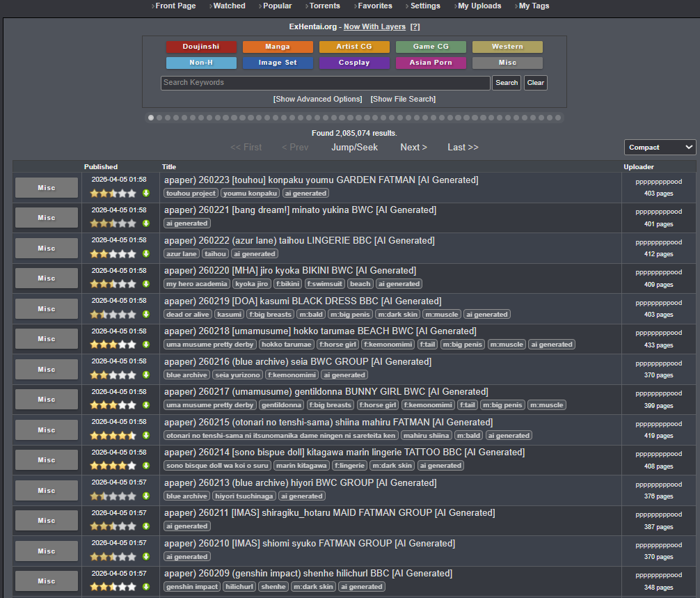Toggle the Non-H category filter

pyautogui.click(x=201, y=63)
